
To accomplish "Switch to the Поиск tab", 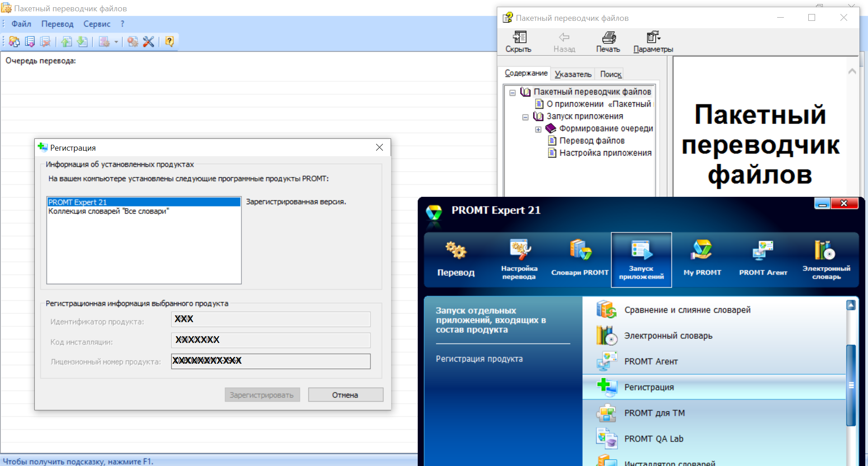I will 611,74.
